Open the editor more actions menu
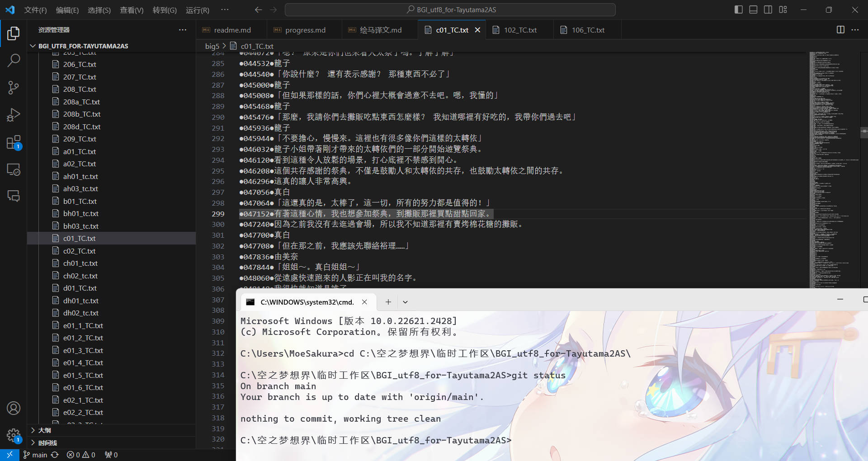Viewport: 868px width, 461px height. pos(855,30)
